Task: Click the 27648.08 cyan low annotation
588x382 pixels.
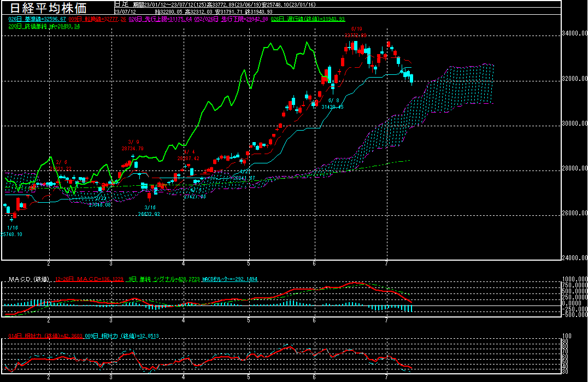Action: 100,205
